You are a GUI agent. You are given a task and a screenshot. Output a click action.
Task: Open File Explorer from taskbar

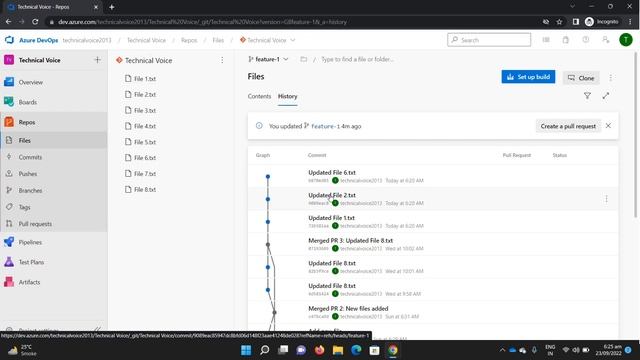pos(338,350)
